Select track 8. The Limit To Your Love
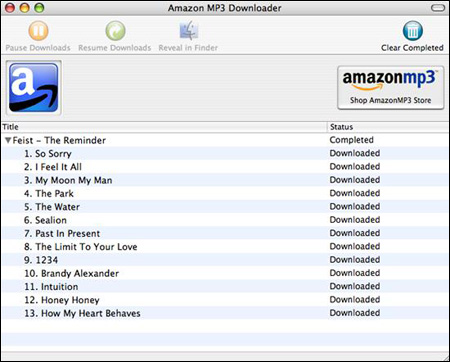Image resolution: width=450 pixels, height=362 pixels. 225,247
